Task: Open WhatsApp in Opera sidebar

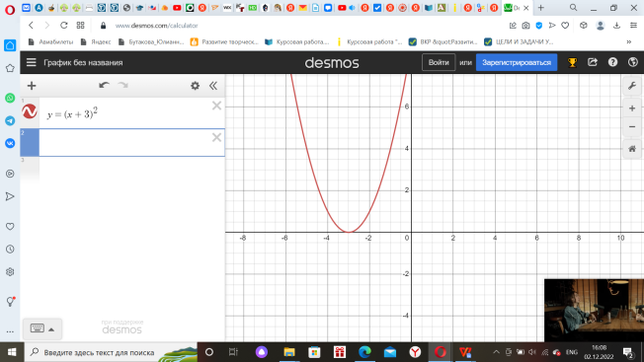Action: pyautogui.click(x=10, y=98)
